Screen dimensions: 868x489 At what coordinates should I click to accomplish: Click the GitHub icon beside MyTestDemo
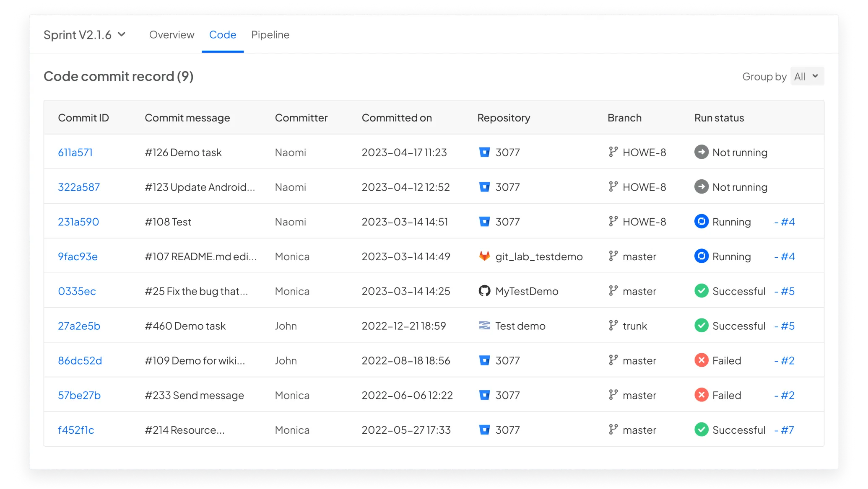coord(484,291)
